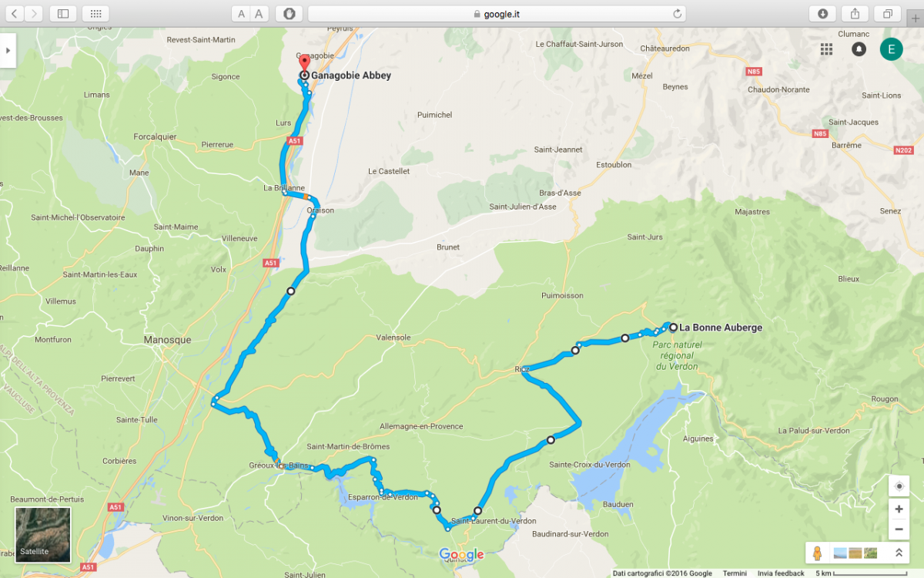The width and height of the screenshot is (924, 578).
Task: Open the Termini link at bottom
Action: 735,573
